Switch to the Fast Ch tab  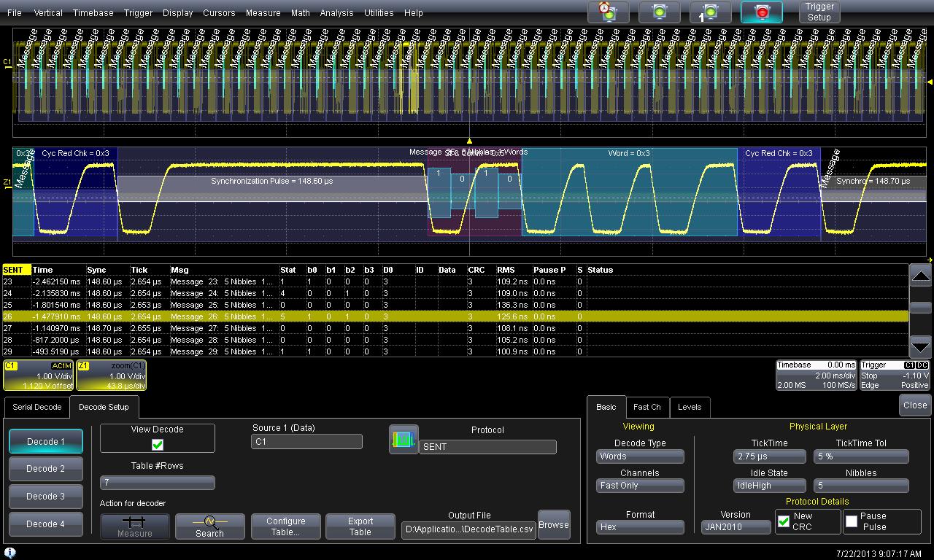tap(647, 407)
